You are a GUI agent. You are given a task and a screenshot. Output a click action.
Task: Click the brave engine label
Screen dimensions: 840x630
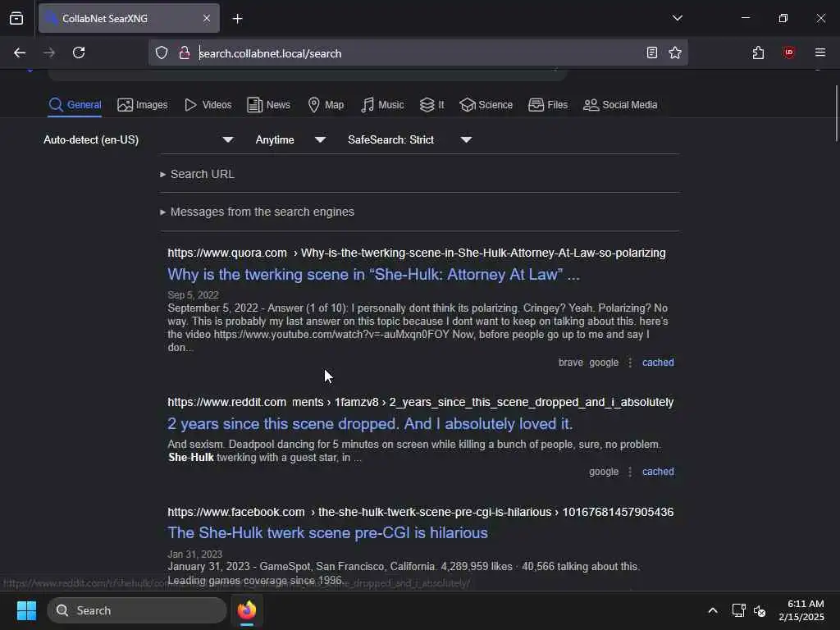click(x=571, y=363)
